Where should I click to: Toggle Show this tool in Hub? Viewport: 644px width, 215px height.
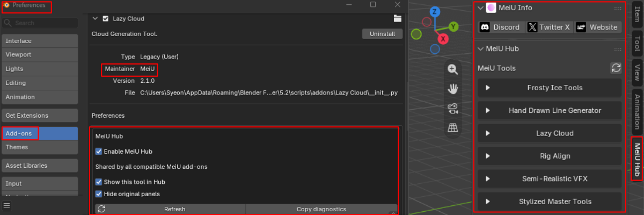[98, 182]
